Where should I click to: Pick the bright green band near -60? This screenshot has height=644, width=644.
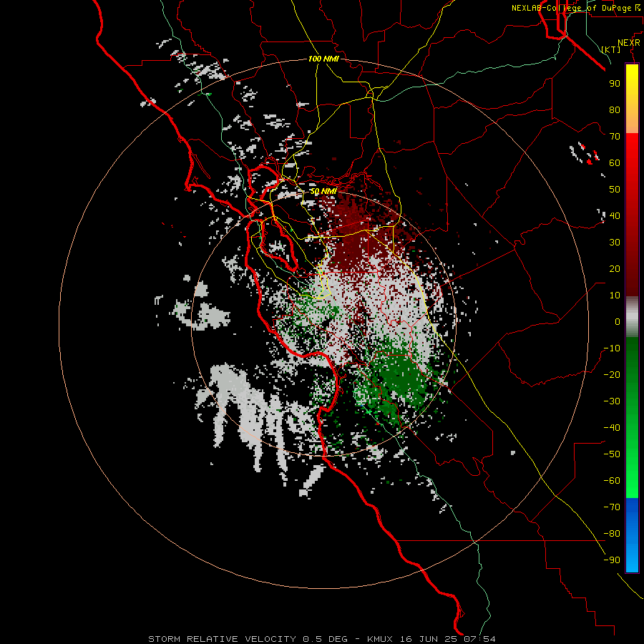(632, 481)
